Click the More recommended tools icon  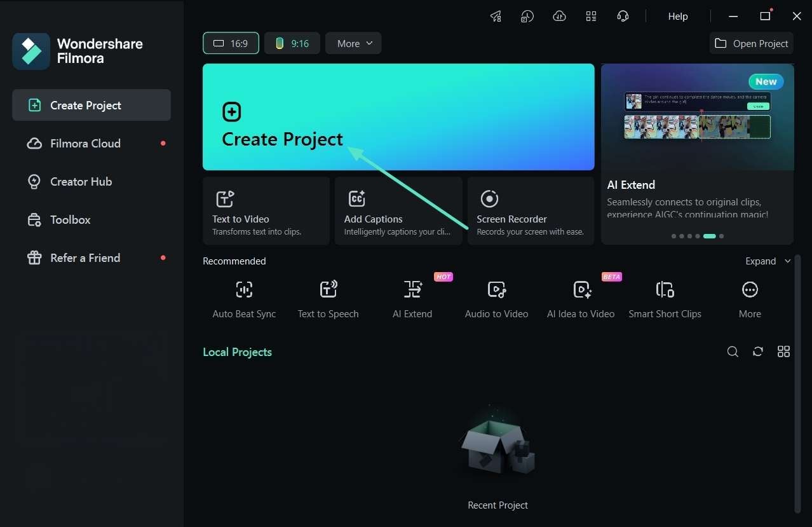(750, 290)
